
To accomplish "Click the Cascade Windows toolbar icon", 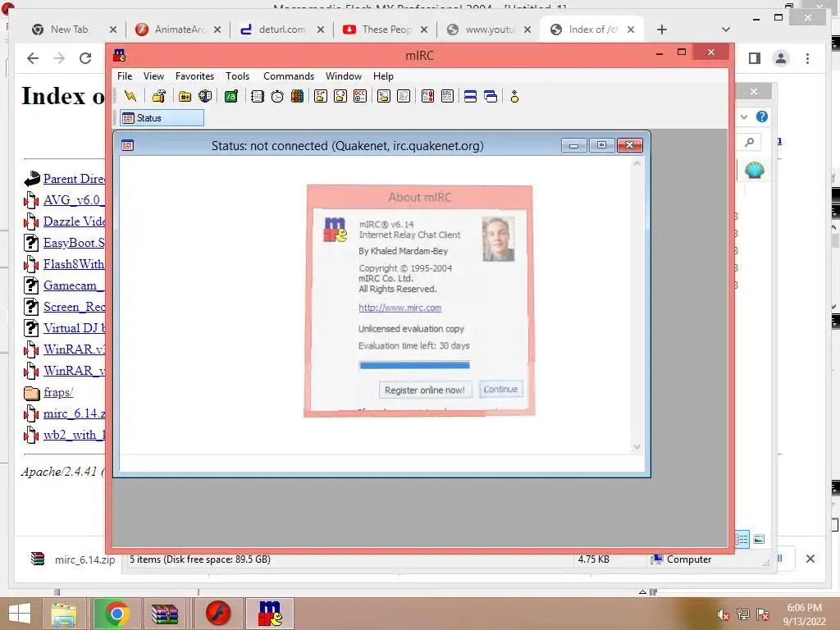I will 491,97.
